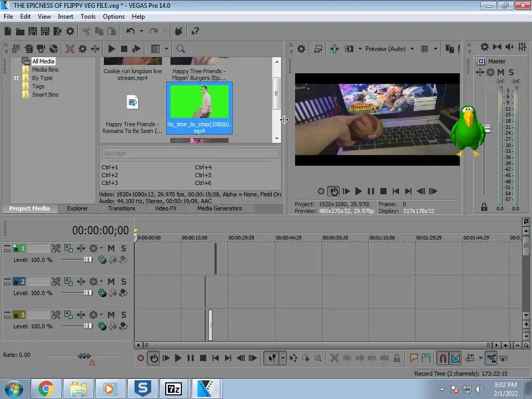The width and height of the screenshot is (532, 399).
Task: Pause playback in timeline transport
Action: click(191, 358)
